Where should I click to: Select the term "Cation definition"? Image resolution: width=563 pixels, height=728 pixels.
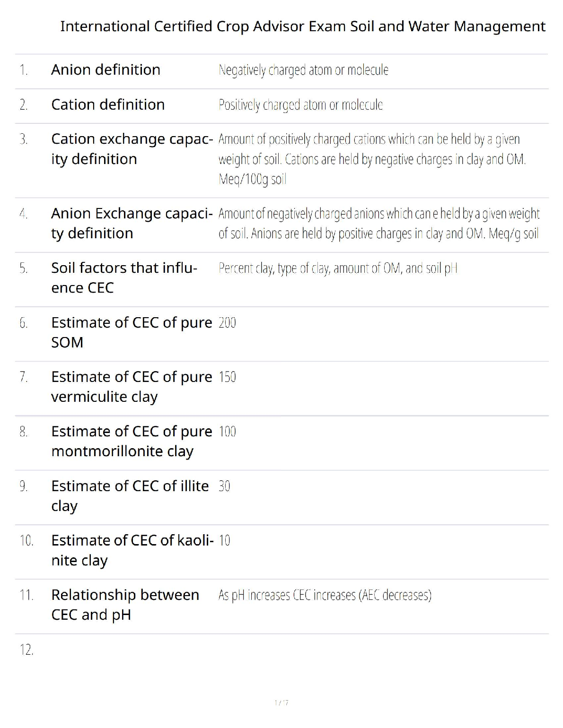(108, 104)
